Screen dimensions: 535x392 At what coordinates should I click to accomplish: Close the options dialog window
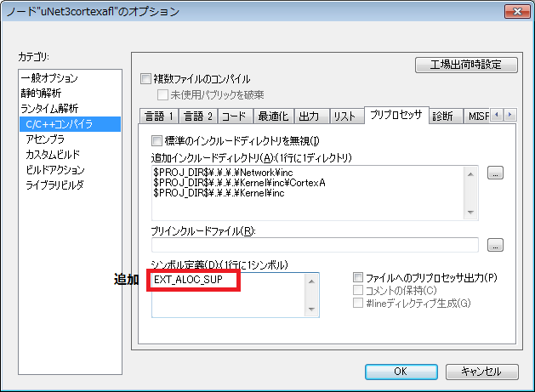(x=513, y=11)
